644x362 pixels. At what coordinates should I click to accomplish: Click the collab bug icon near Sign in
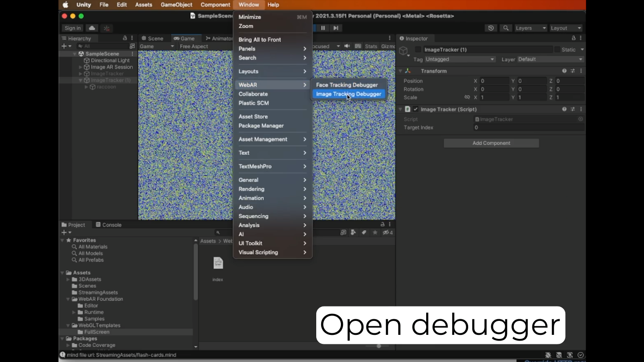[x=107, y=28]
